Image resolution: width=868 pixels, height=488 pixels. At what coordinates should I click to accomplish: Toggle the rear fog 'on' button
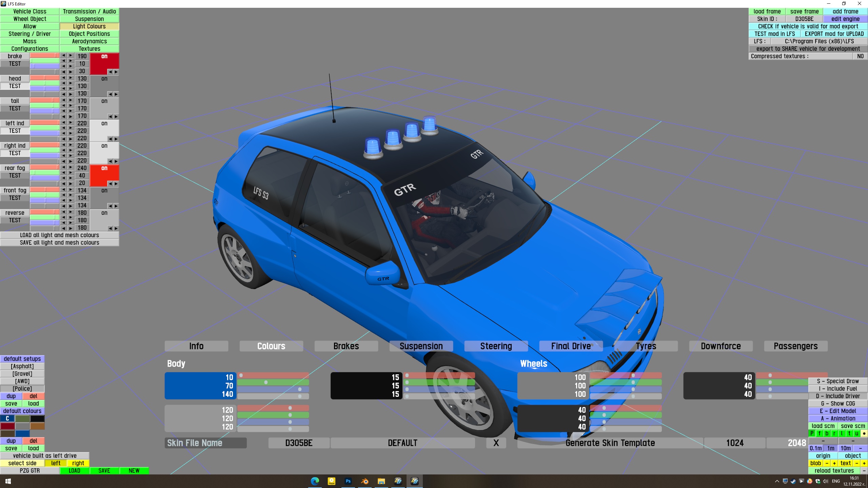104,168
